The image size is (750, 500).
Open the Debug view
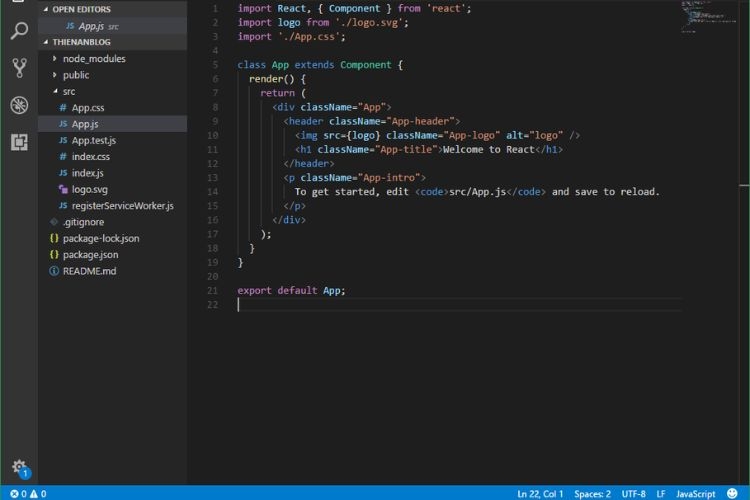pyautogui.click(x=19, y=105)
